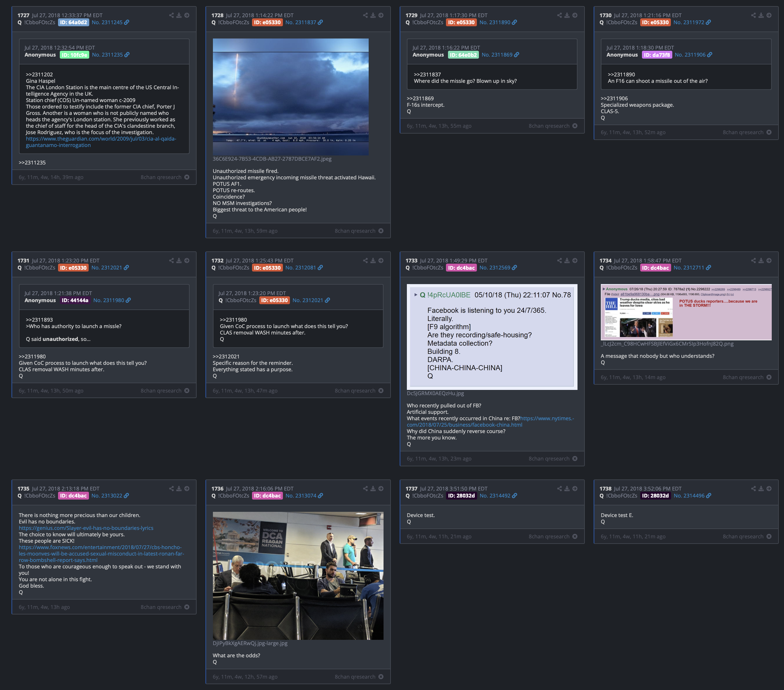Screen dimensions: 784x690
Task: Click the 'Device test E.' post text
Action: coord(617,516)
